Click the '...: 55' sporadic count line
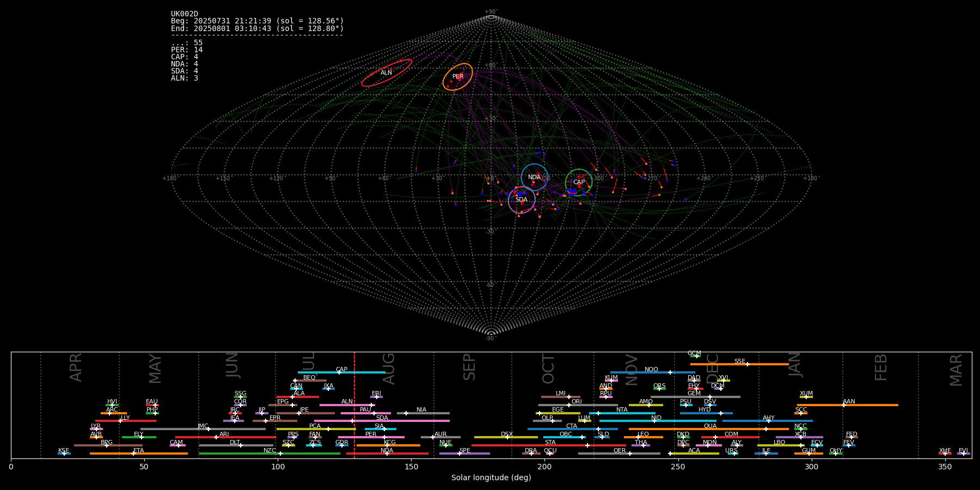This screenshot has height=490, width=980. coord(187,42)
